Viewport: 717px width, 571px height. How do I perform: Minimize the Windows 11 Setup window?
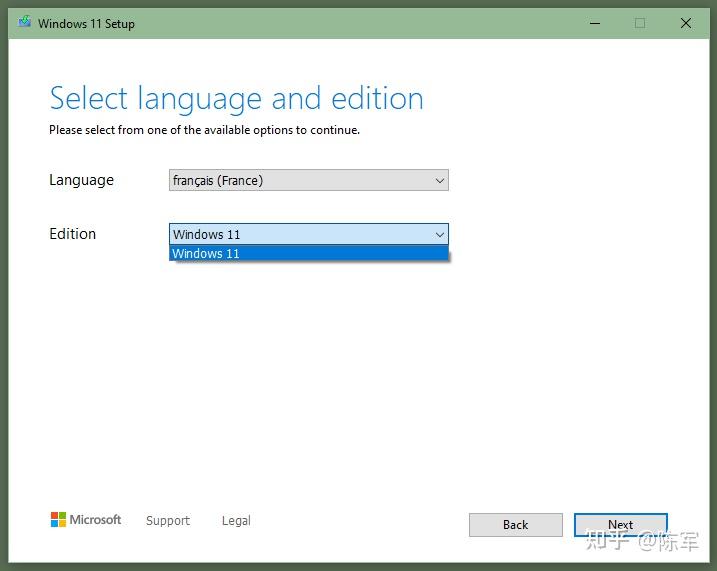coord(594,23)
